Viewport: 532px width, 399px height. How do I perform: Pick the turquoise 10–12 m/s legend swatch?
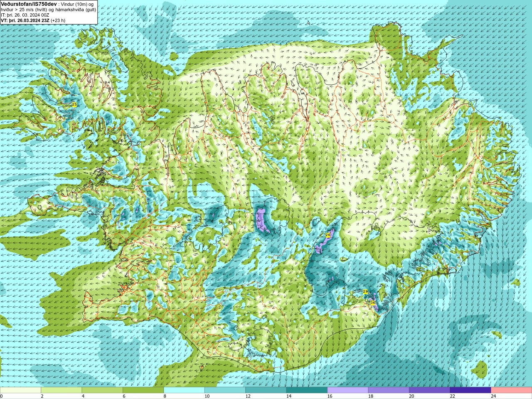(225, 390)
